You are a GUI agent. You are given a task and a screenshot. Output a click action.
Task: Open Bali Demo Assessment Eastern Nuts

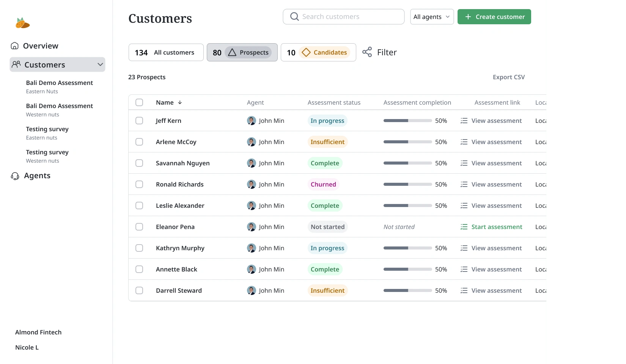pyautogui.click(x=59, y=87)
